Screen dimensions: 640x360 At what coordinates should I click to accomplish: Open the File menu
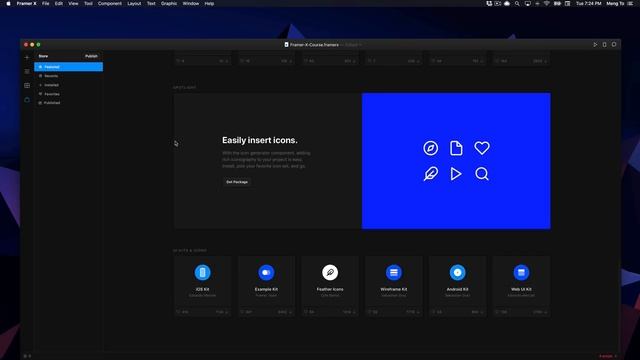coord(46,3)
